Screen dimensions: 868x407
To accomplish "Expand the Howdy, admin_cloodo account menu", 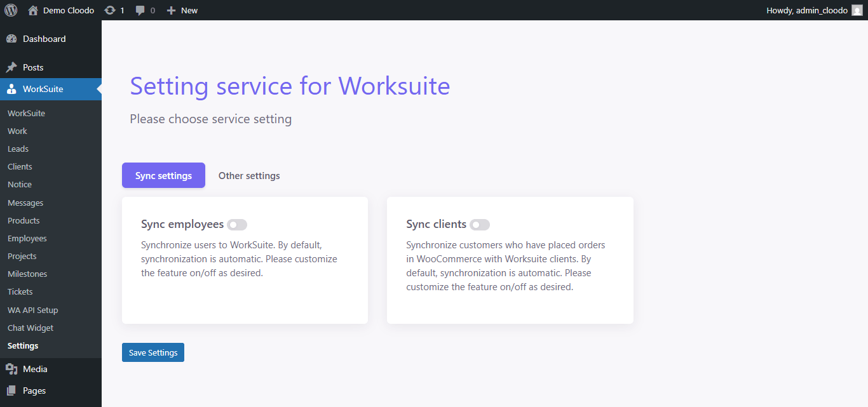I will coord(806,10).
